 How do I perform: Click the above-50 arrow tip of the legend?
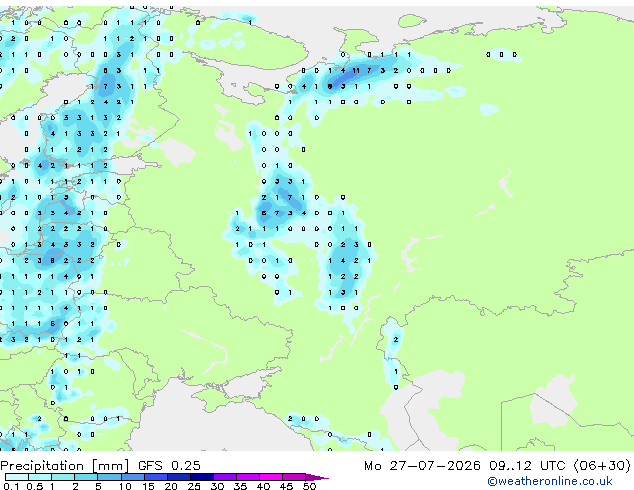tap(317, 477)
